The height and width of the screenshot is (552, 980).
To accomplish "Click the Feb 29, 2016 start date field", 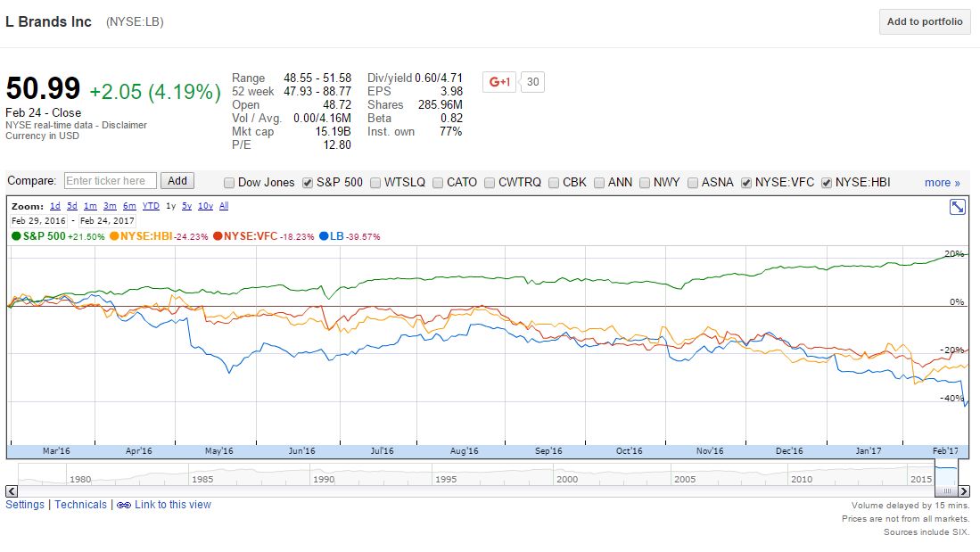I will [38, 220].
